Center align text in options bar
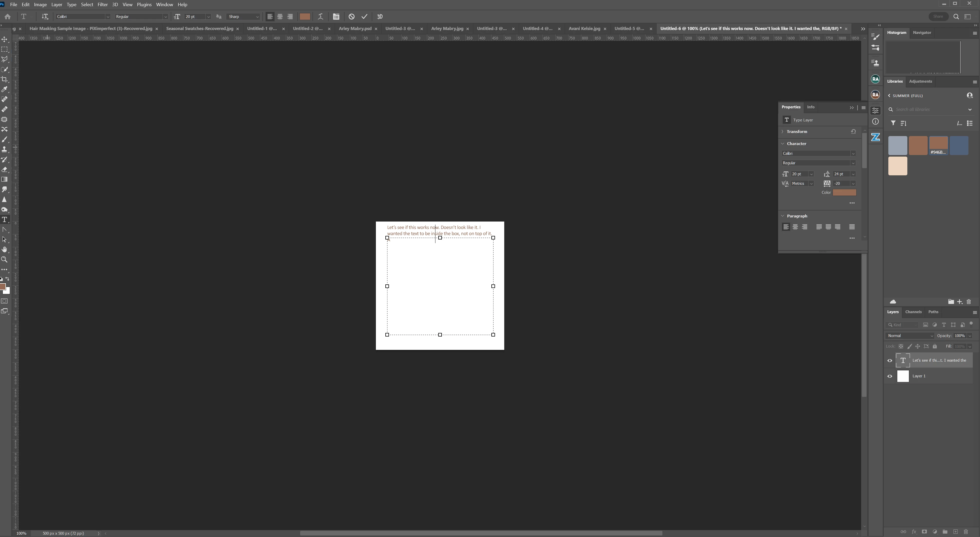This screenshot has height=537, width=980. click(x=280, y=16)
